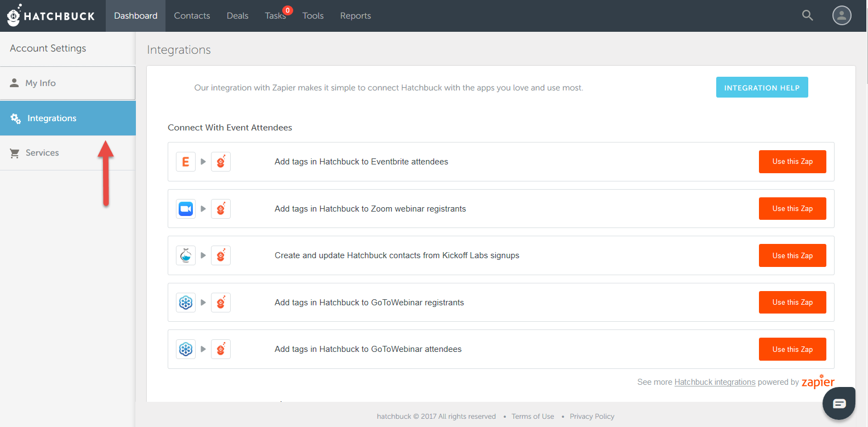
Task: Open the Dashboard tab
Action: (136, 16)
